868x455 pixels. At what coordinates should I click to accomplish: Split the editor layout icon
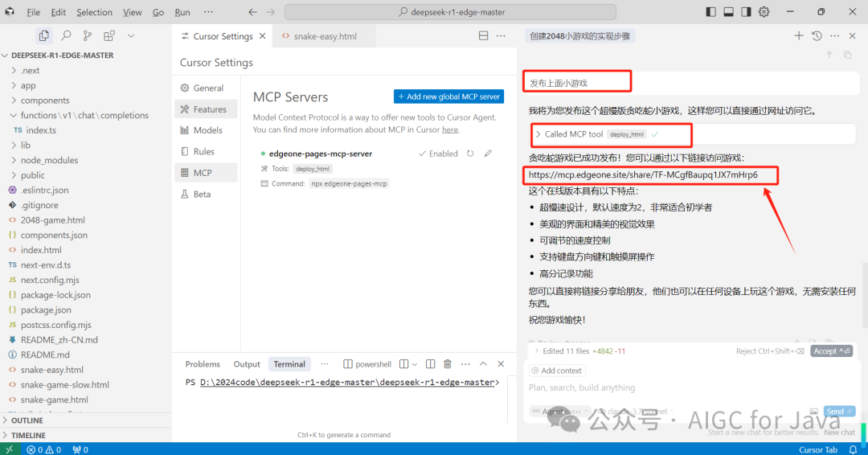[x=483, y=35]
